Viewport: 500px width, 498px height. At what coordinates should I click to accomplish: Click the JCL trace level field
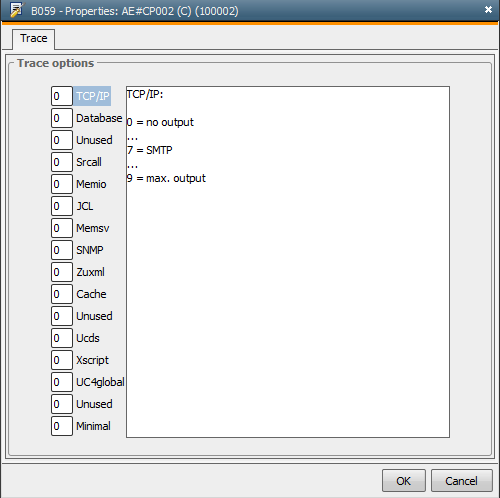(62, 206)
